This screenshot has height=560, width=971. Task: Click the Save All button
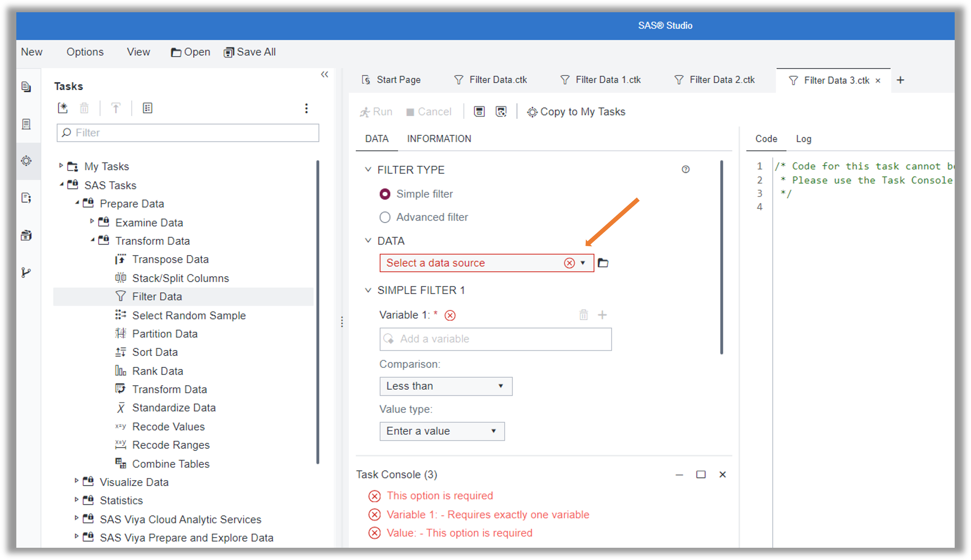pos(249,52)
